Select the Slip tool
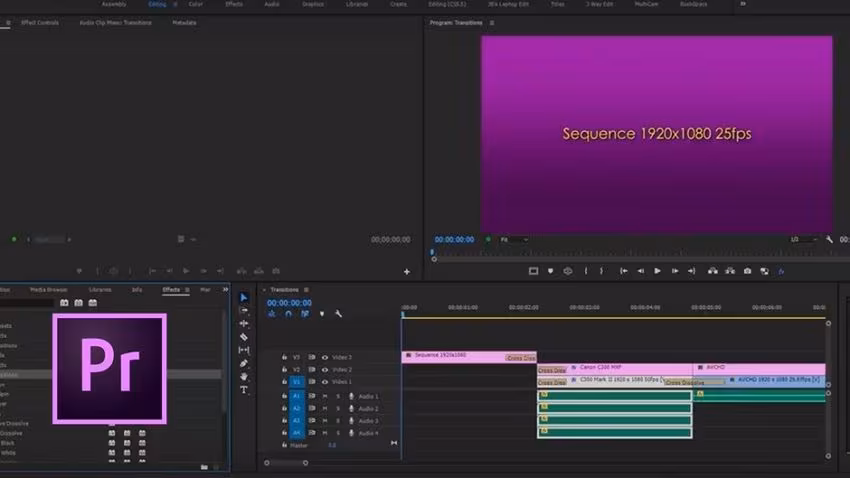This screenshot has width=850, height=478. click(x=243, y=350)
